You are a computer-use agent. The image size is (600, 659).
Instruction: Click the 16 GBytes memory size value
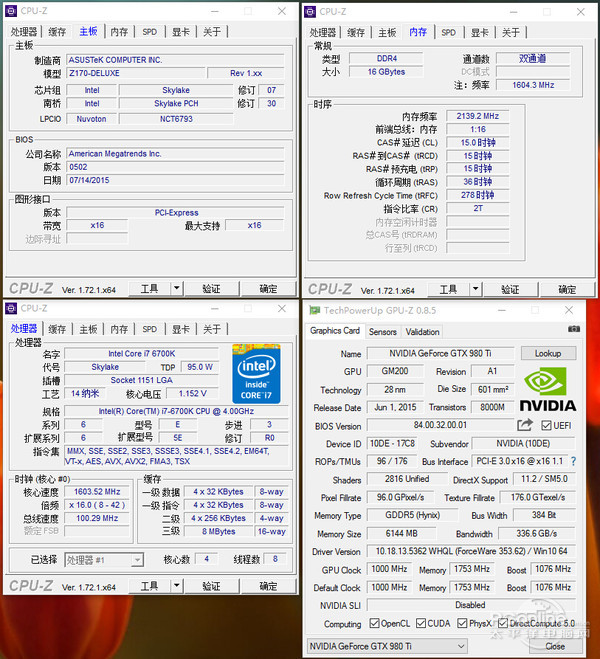[x=386, y=72]
